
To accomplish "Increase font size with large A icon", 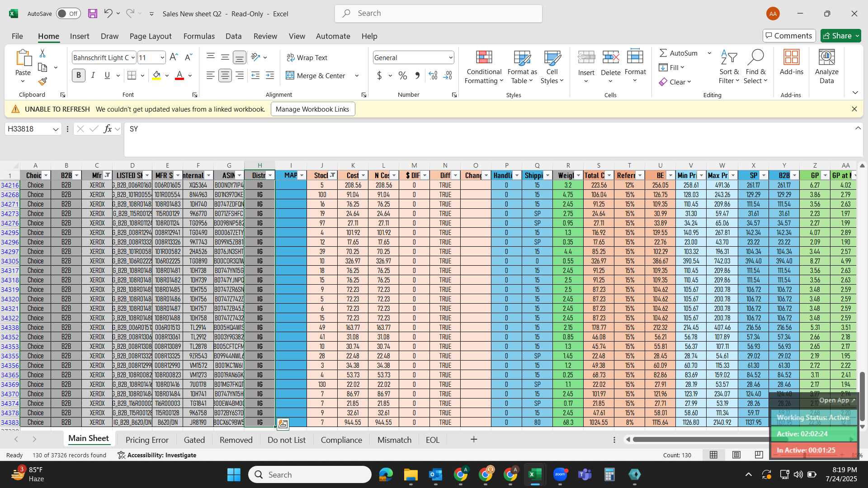I will click(174, 57).
